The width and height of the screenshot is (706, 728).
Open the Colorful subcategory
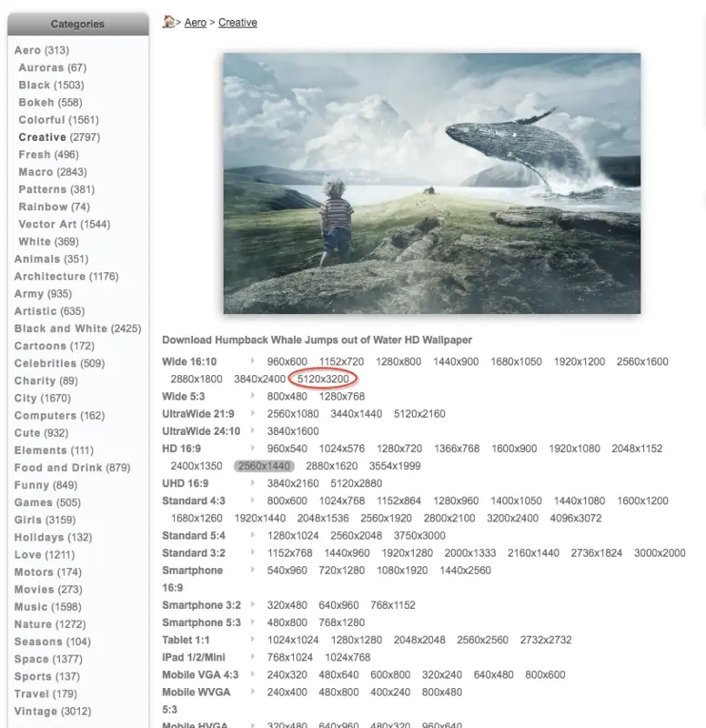(x=58, y=120)
